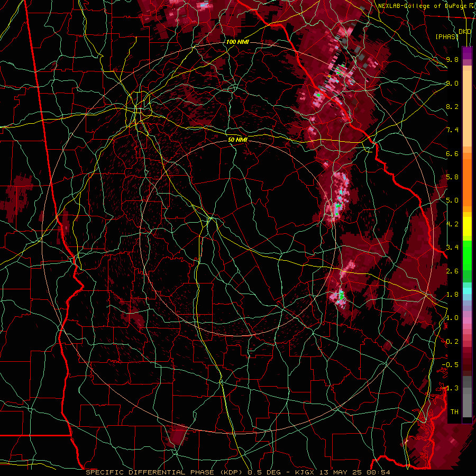Click the -0.5 value on the color scale
The height and width of the screenshot is (476, 476).
[450, 365]
